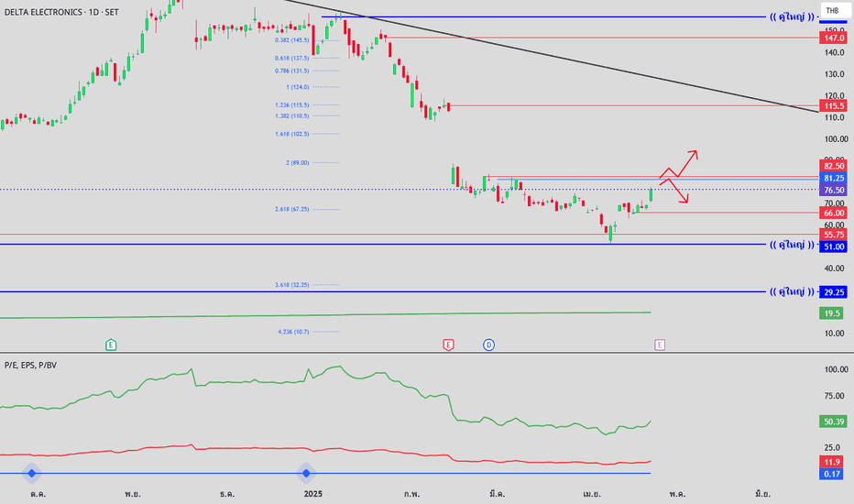854x504 pixels.
Task: Click Fibonacci label 1.382 (110.5)
Action: [x=292, y=115]
